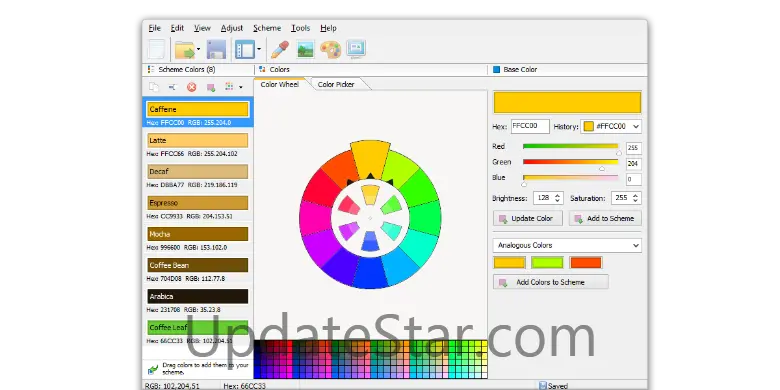Click the pink add color icon in Scheme Colors toolbar
This screenshot has height=390, width=780.
(211, 88)
